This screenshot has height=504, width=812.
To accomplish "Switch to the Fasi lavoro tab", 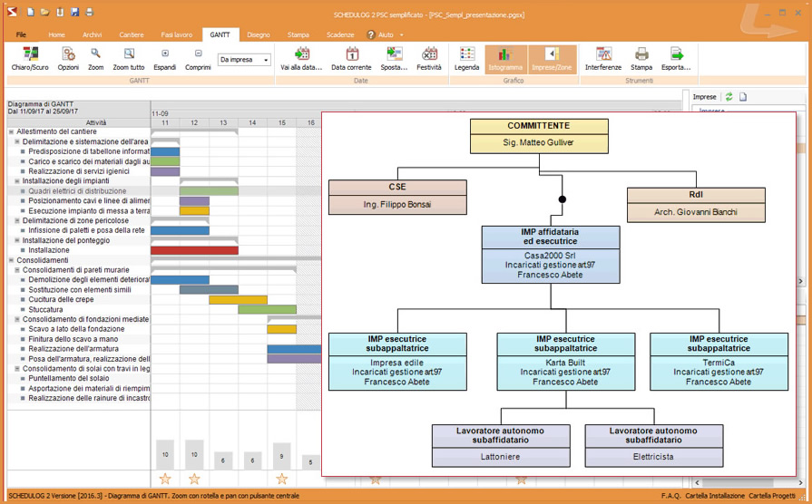I will [176, 34].
